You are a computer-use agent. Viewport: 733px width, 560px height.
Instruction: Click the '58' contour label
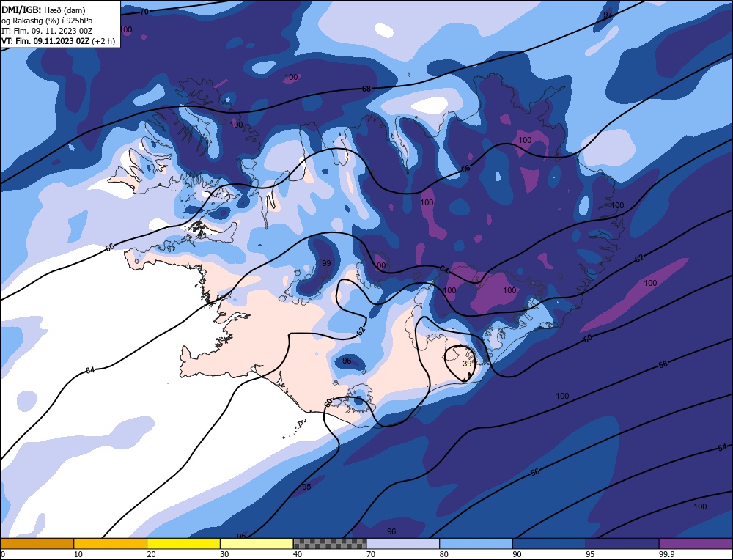tap(663, 364)
